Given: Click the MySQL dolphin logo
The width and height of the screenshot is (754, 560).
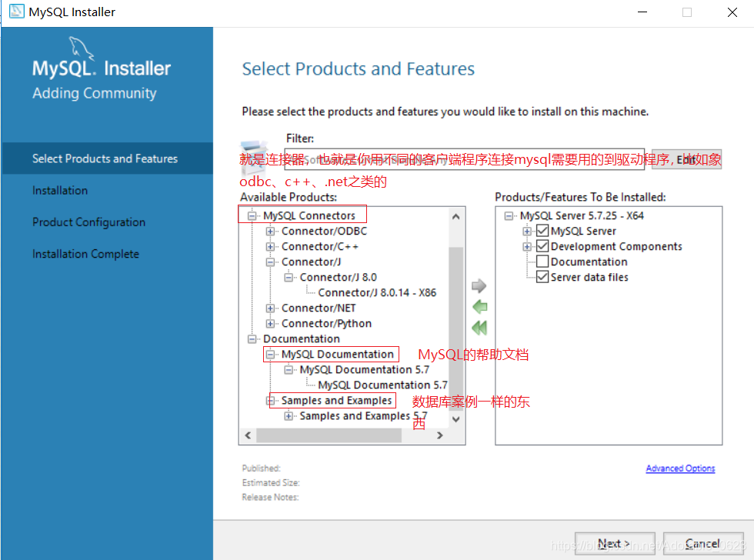Looking at the screenshot, I should [x=81, y=48].
